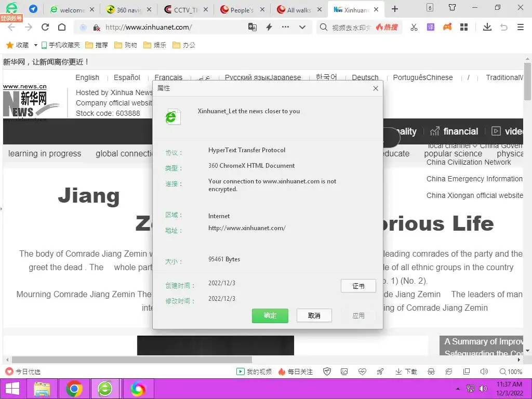Switch to the People's tab
This screenshot has width=532, height=399.
pos(242,10)
